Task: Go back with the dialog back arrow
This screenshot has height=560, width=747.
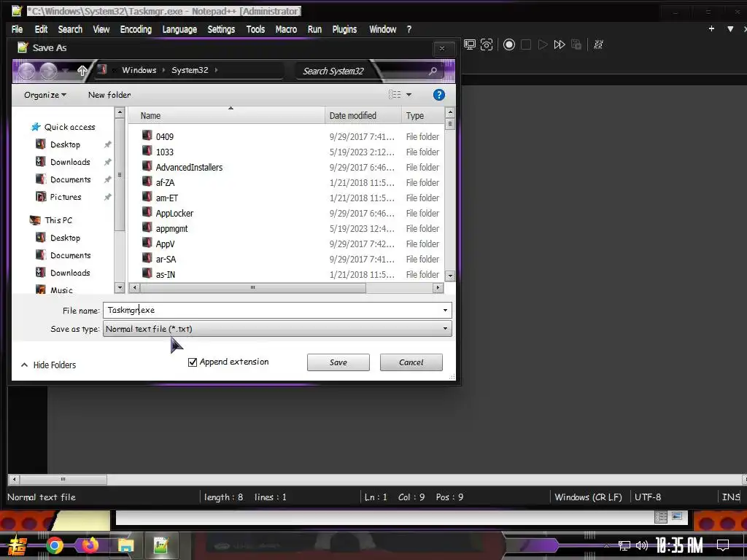Action: click(x=27, y=71)
